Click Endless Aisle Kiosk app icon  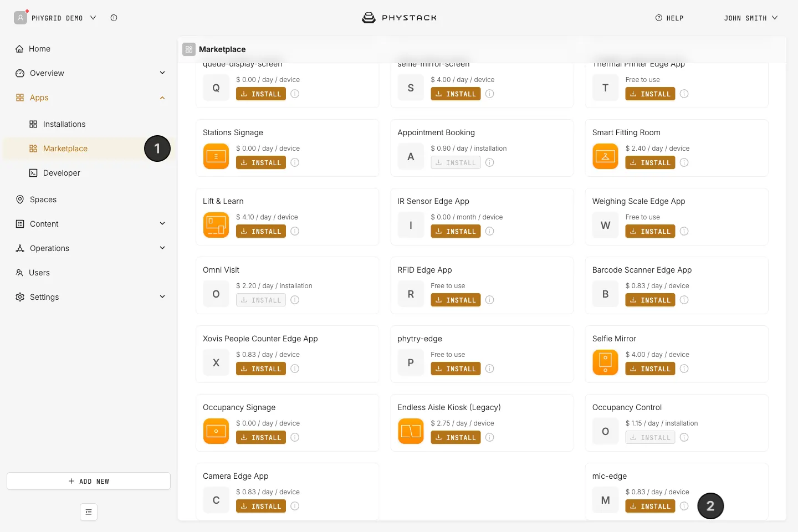(x=411, y=431)
